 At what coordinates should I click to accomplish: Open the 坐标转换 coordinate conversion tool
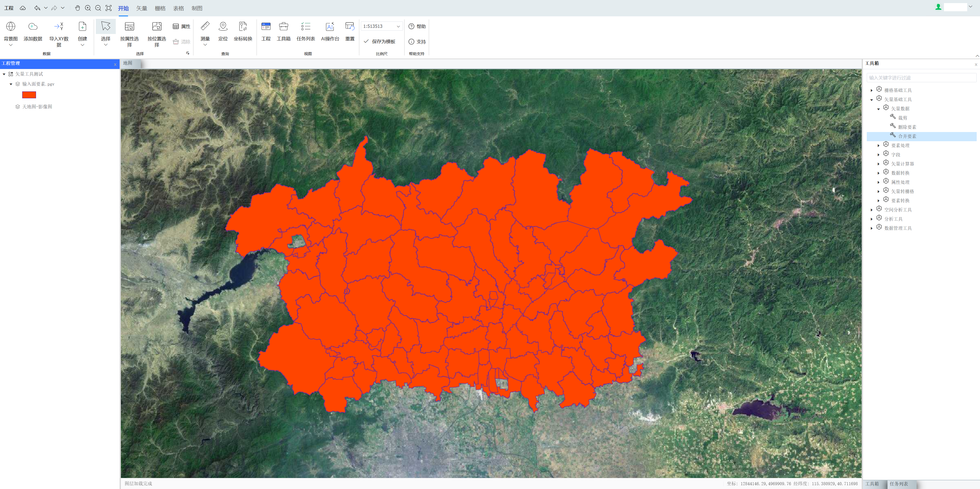coord(243,27)
